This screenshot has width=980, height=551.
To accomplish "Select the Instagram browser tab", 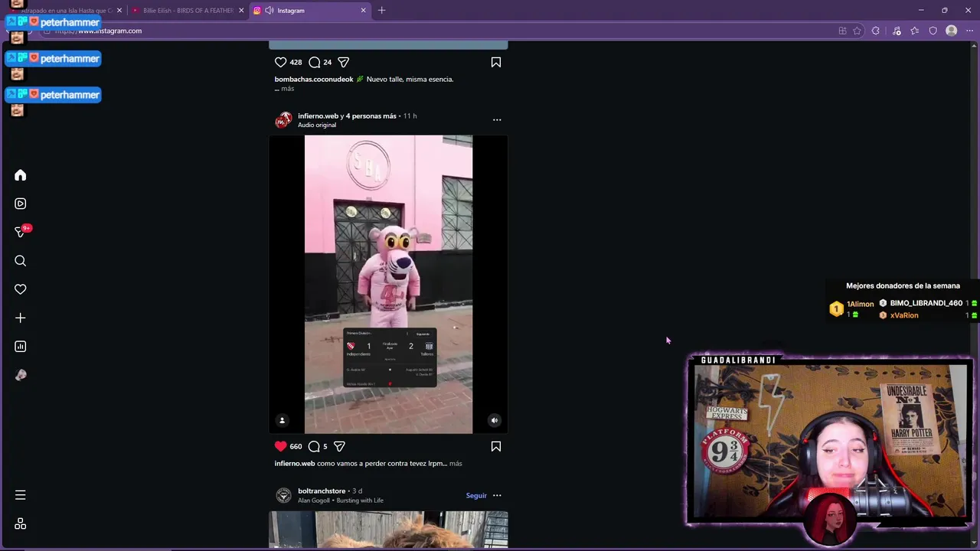I will point(310,11).
